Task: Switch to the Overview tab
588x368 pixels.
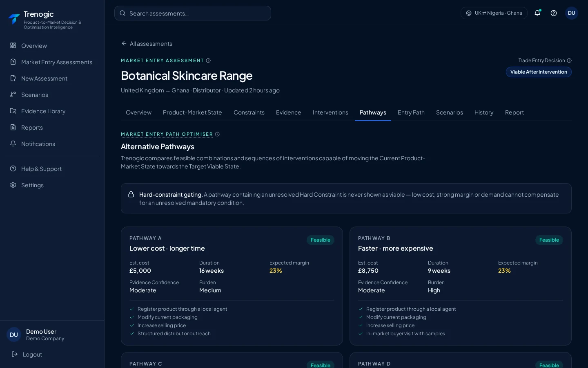Action: tap(139, 112)
